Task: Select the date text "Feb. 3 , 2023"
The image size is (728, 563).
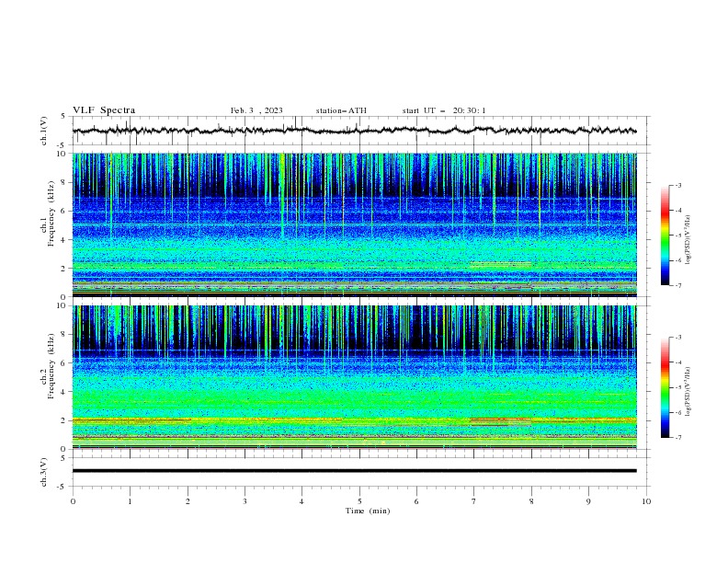Action: pyautogui.click(x=256, y=110)
